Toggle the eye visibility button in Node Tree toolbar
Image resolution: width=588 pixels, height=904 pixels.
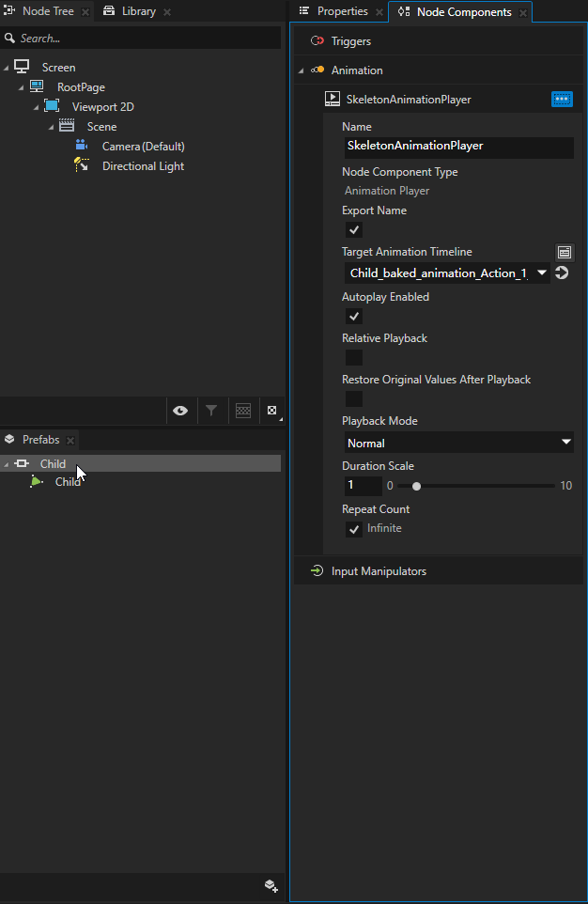[x=180, y=411]
